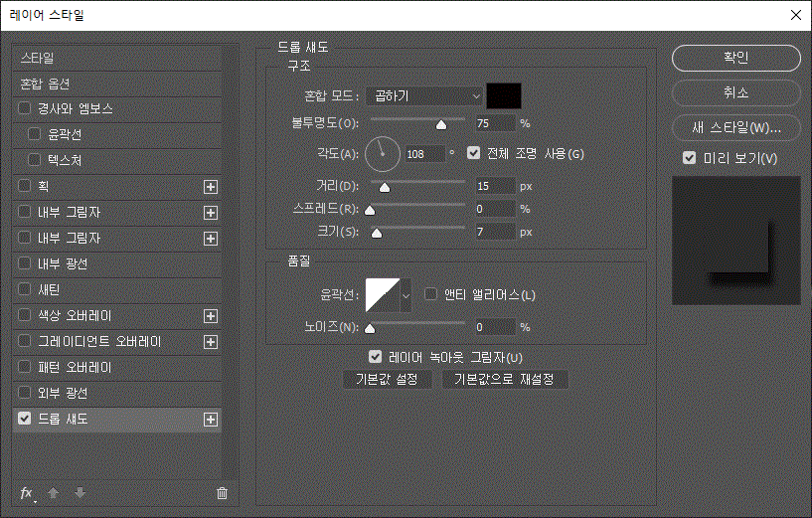Select 드롭 섀도 entry in list
This screenshot has width=812, height=518.
117,420
